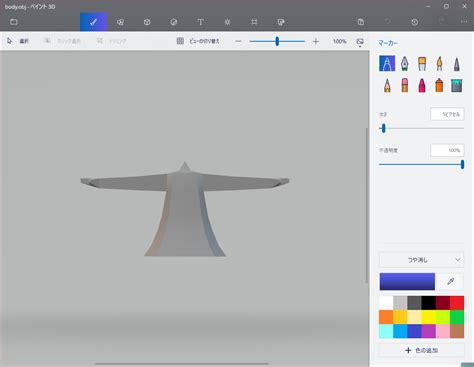Pick the orange color swatch
Screen dimensions: 474x367
pos(386,317)
